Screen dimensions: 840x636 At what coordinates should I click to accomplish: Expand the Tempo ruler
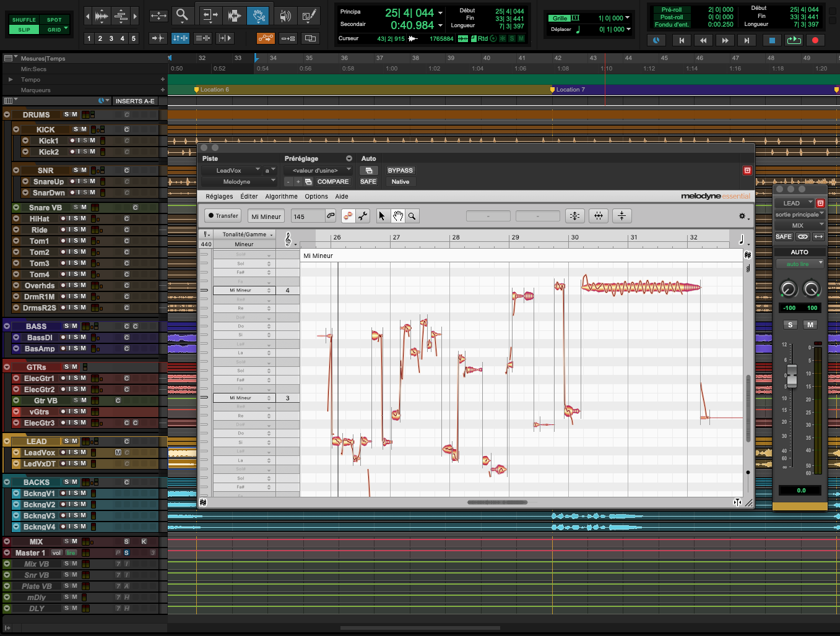click(10, 80)
